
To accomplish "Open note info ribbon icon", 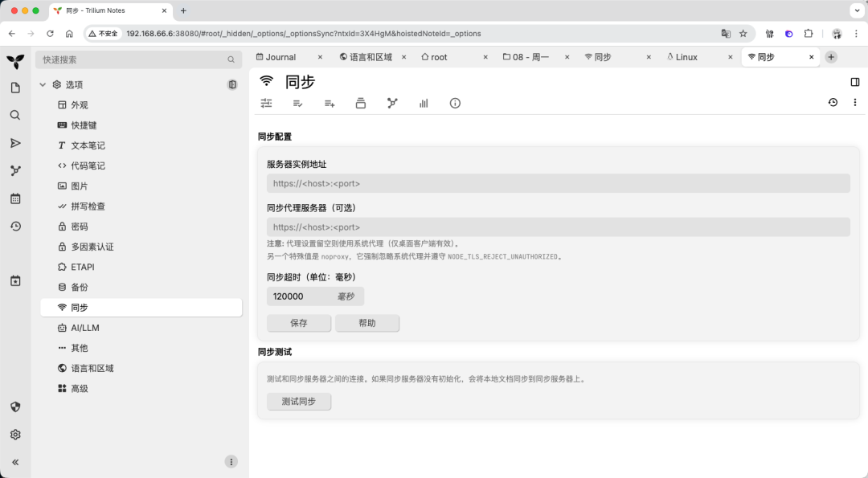I will (x=455, y=103).
